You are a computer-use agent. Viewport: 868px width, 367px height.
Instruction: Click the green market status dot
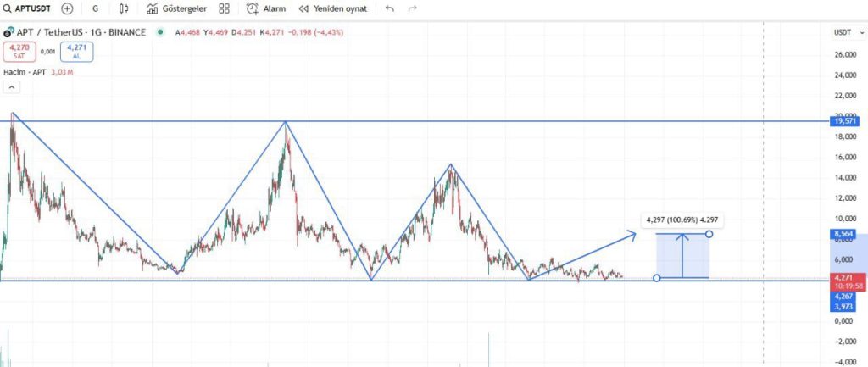[x=160, y=32]
